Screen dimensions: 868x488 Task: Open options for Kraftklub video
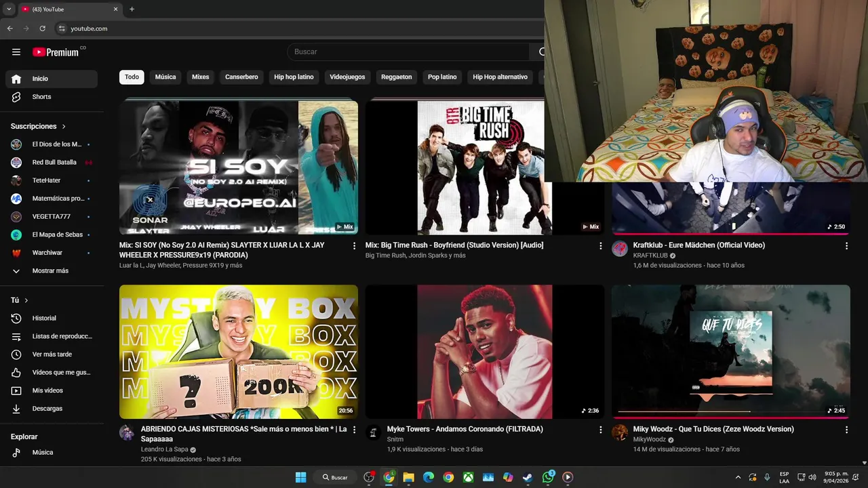(846, 246)
